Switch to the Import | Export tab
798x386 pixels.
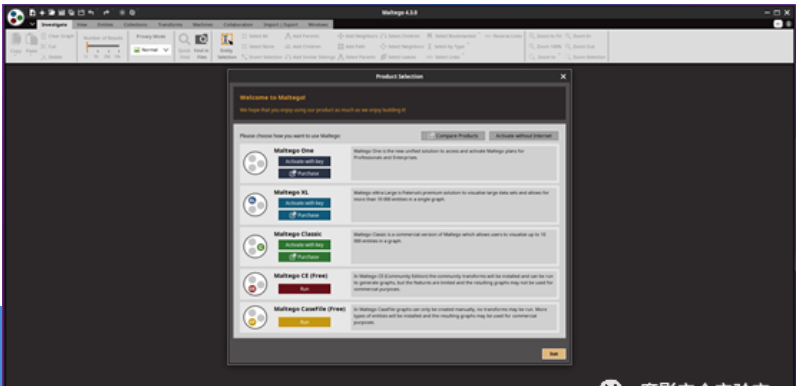(x=282, y=24)
